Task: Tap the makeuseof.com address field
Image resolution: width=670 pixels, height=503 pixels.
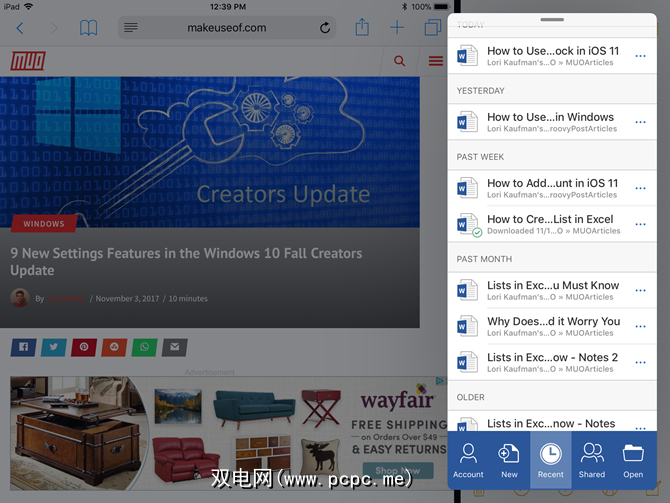Action: tap(227, 28)
